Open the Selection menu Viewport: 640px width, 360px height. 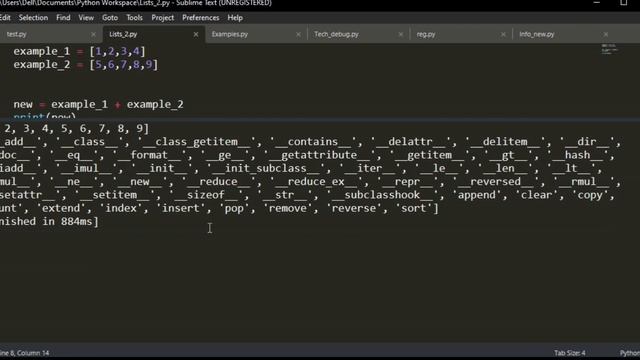point(33,18)
